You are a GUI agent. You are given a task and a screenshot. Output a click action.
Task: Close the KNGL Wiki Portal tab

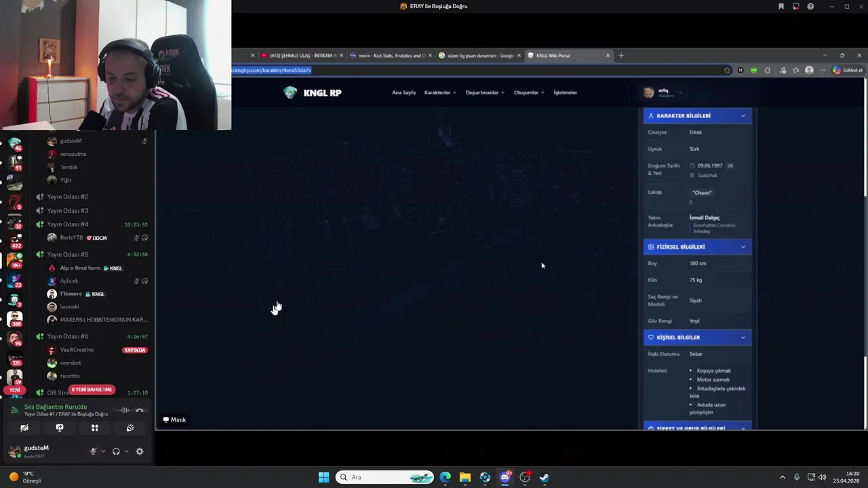tap(608, 56)
